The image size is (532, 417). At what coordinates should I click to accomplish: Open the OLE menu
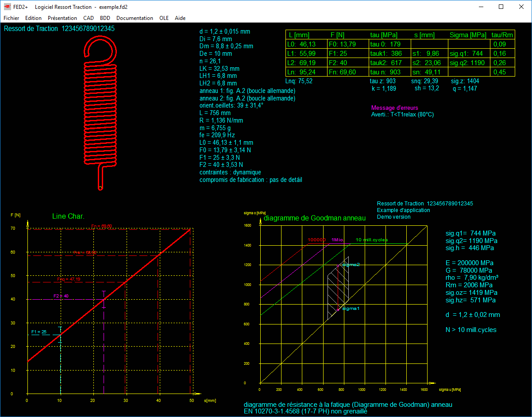coord(164,18)
